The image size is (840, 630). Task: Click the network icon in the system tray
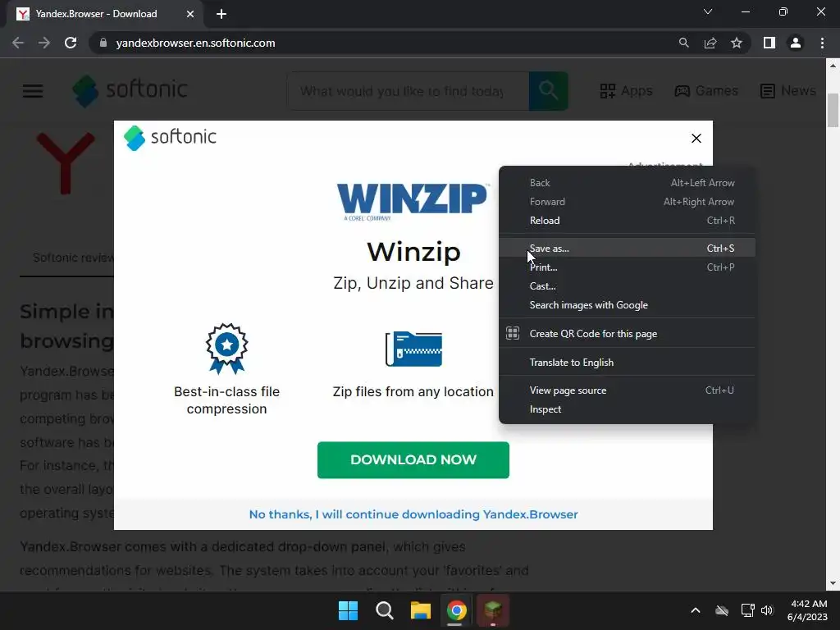pos(747,610)
